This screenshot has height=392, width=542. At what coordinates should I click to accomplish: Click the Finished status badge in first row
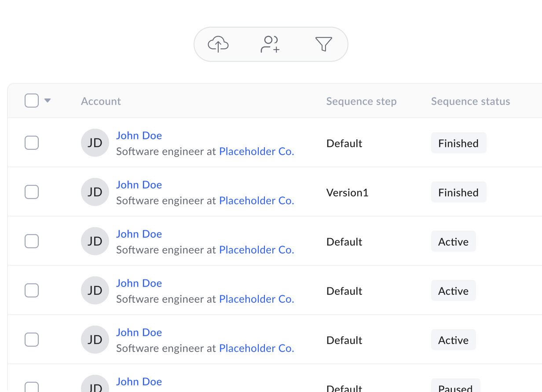(458, 143)
